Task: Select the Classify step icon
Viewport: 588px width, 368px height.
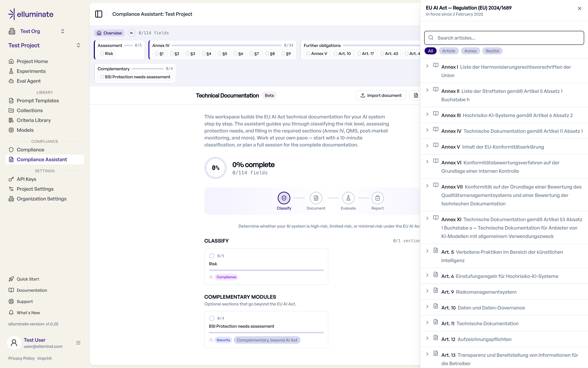Action: pyautogui.click(x=284, y=198)
